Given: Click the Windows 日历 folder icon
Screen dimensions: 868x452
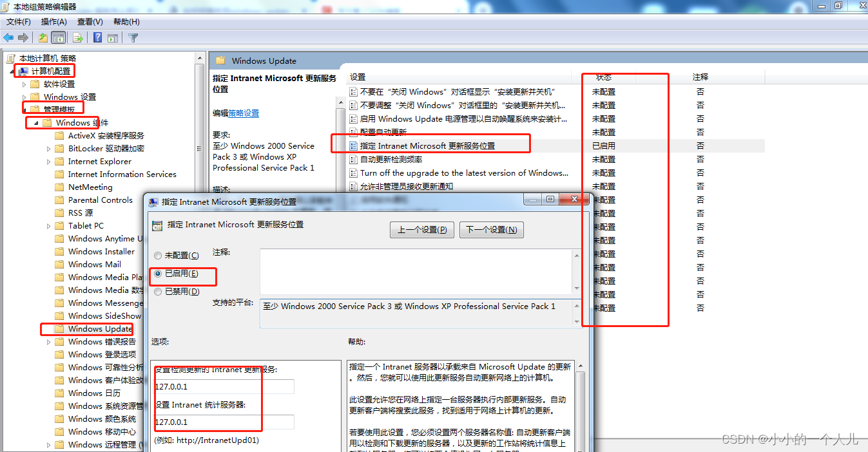Looking at the screenshot, I should [60, 393].
